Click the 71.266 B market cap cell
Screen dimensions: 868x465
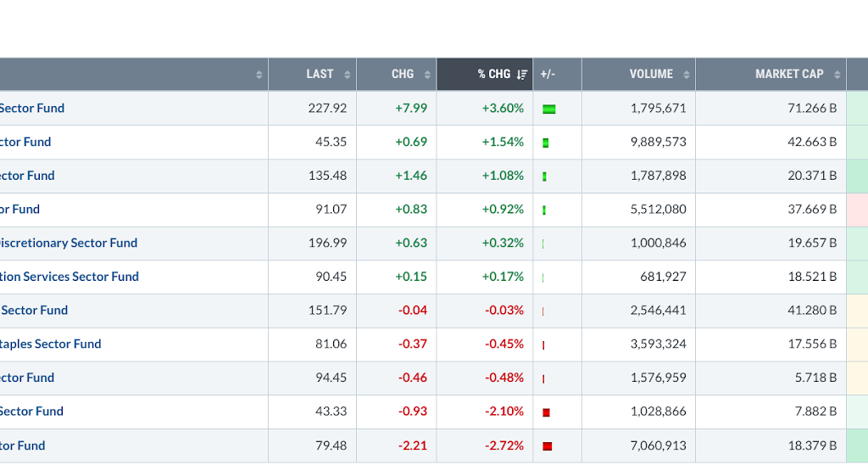771,108
